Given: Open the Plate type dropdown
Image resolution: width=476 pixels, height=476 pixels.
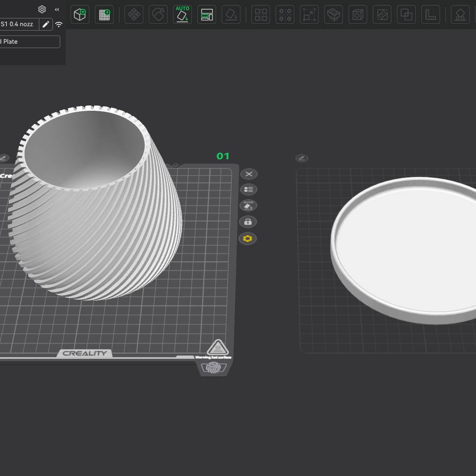Looking at the screenshot, I should click(29, 42).
